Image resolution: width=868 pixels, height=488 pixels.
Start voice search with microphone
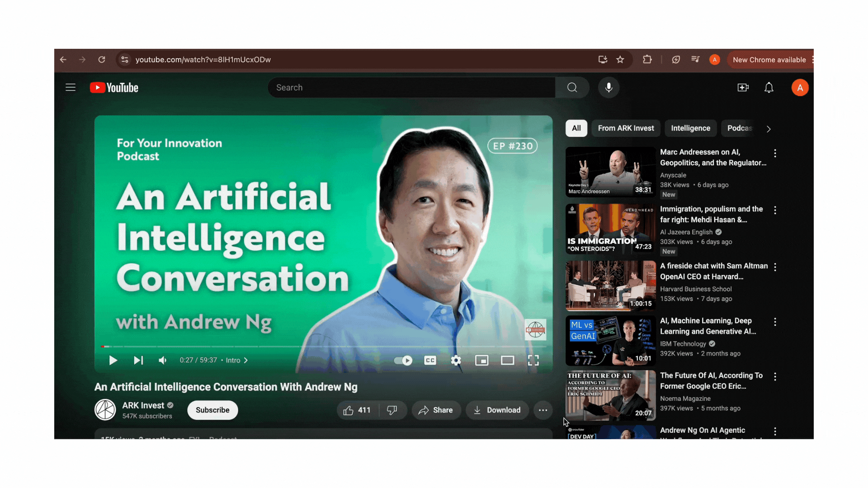point(609,88)
